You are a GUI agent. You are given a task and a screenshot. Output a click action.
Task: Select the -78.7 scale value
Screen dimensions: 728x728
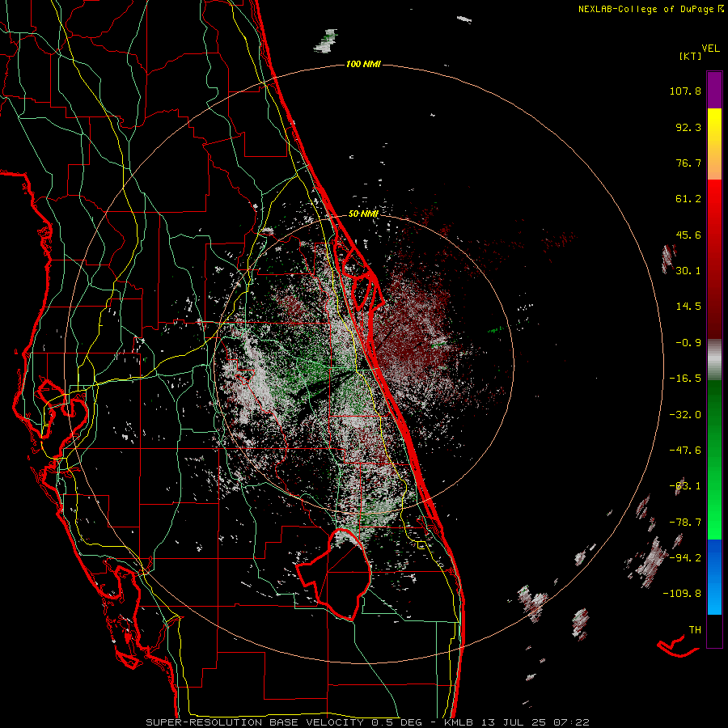pos(685,523)
